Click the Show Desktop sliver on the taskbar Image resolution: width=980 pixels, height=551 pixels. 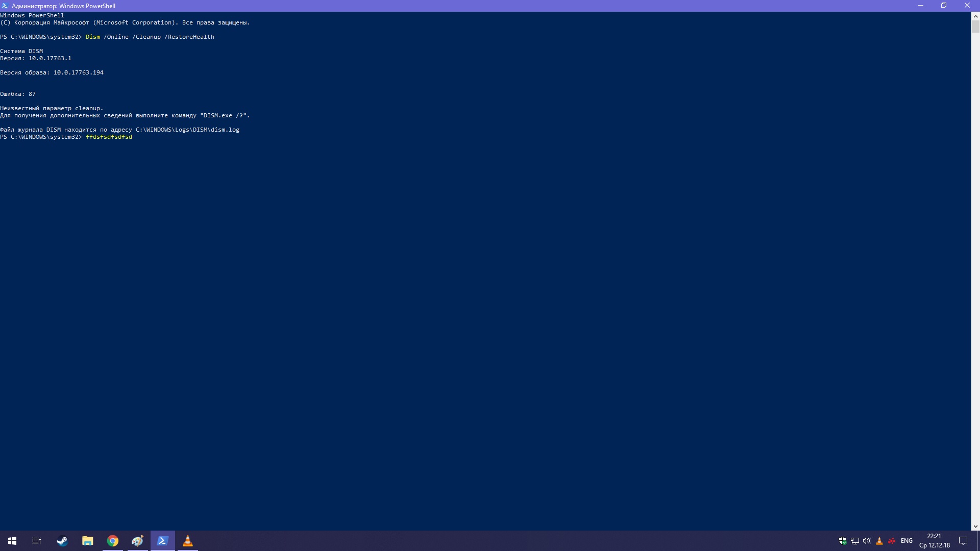tap(978, 541)
